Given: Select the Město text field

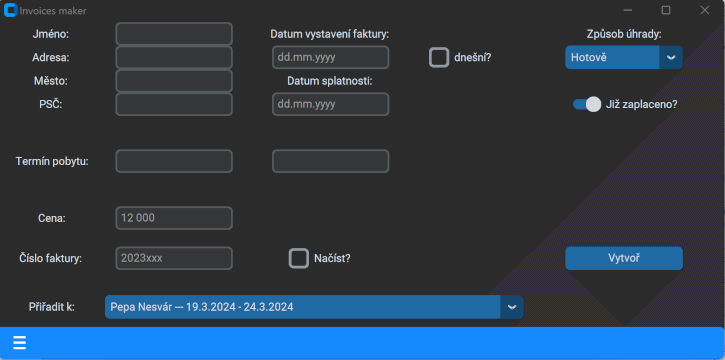Looking at the screenshot, I should [x=174, y=81].
